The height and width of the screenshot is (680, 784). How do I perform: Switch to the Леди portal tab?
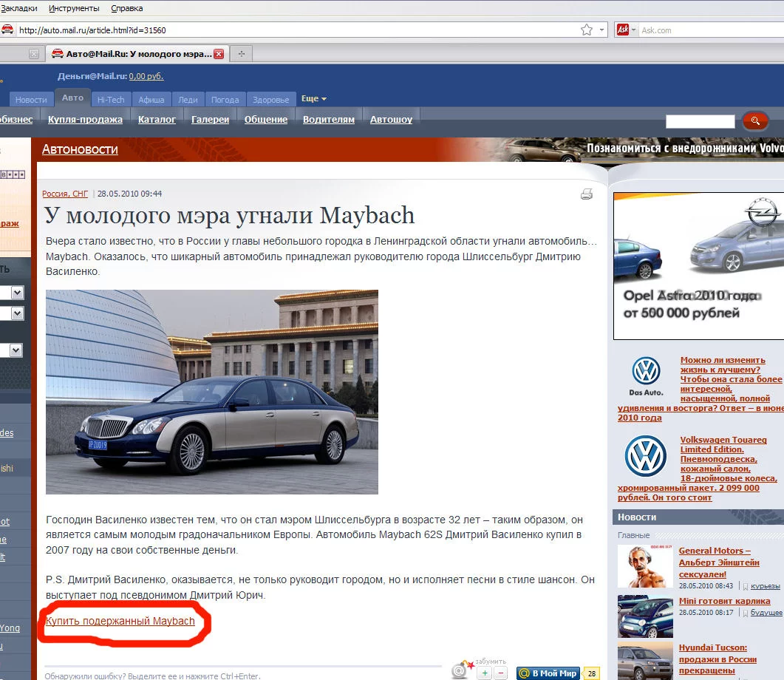pyautogui.click(x=188, y=100)
